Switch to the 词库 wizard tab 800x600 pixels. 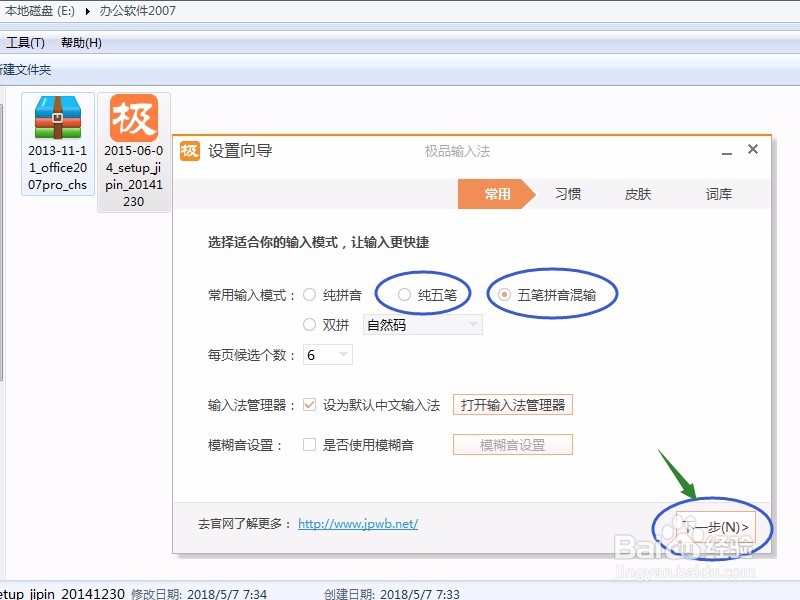coord(718,194)
